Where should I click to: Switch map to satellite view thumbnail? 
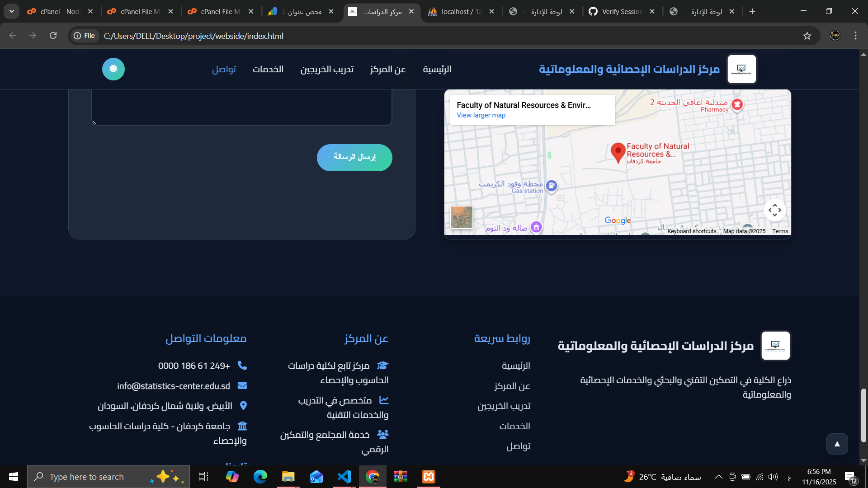462,217
